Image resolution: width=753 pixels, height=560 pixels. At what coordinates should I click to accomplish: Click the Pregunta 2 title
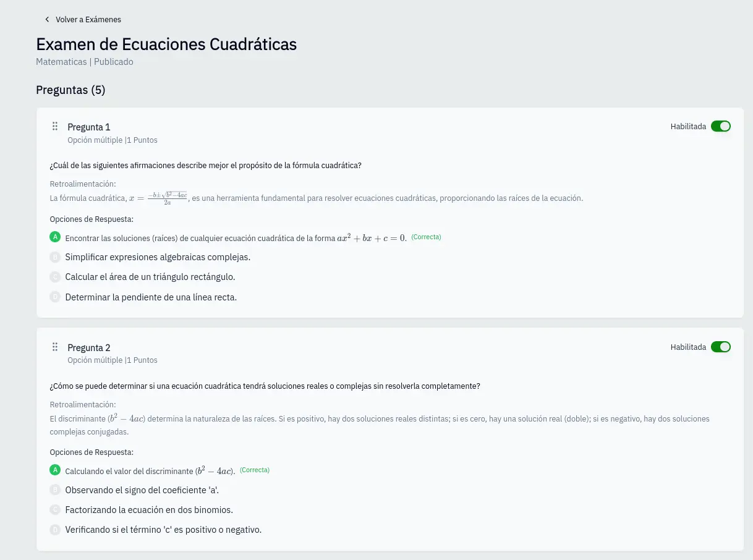coord(89,348)
